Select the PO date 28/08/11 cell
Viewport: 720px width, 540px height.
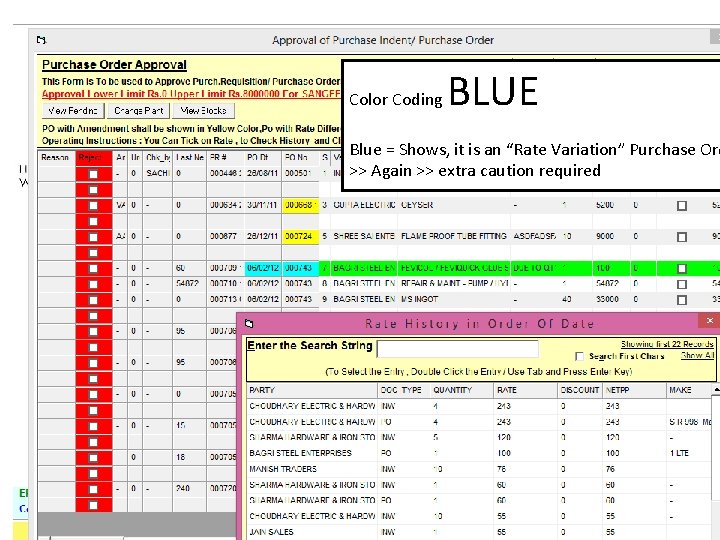262,174
